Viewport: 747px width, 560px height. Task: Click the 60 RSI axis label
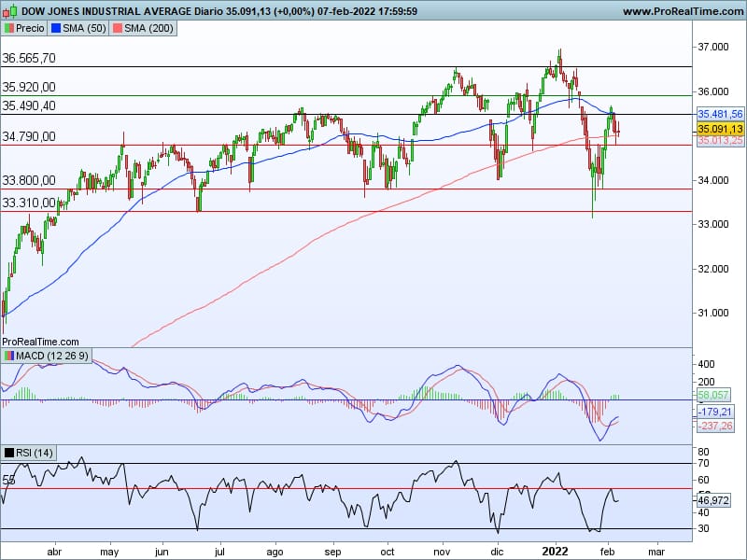pyautogui.click(x=704, y=480)
